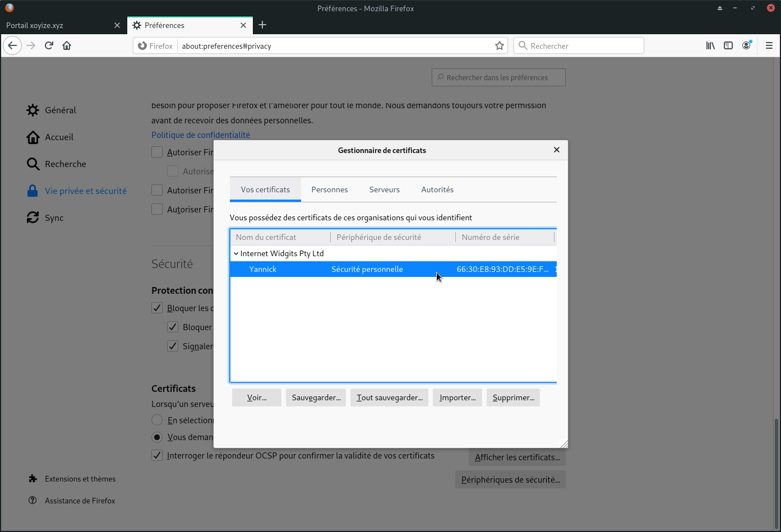Viewport: 781px width, 532px height.
Task: Open a new tab with plus icon
Action: [x=262, y=25]
